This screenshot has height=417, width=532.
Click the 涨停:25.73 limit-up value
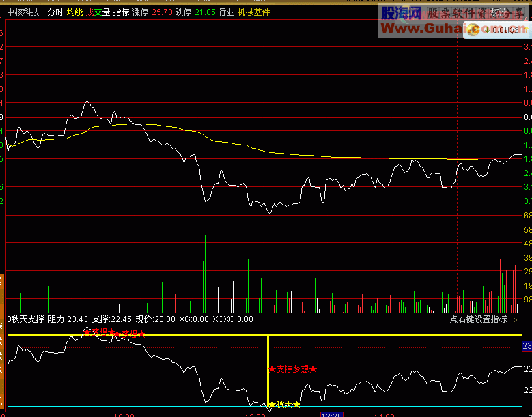click(x=152, y=12)
